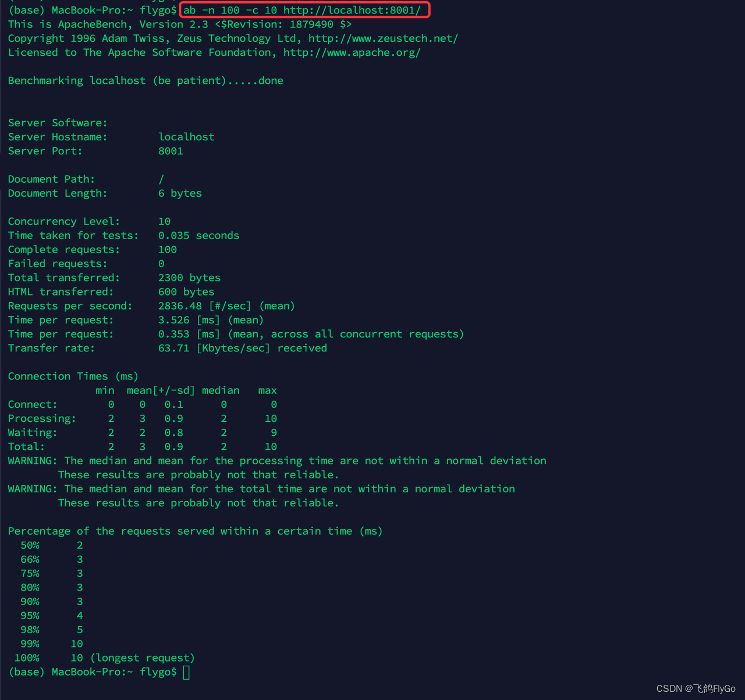This screenshot has height=700, width=745.
Task: Select the Concurrency Level line
Action: 86,221
